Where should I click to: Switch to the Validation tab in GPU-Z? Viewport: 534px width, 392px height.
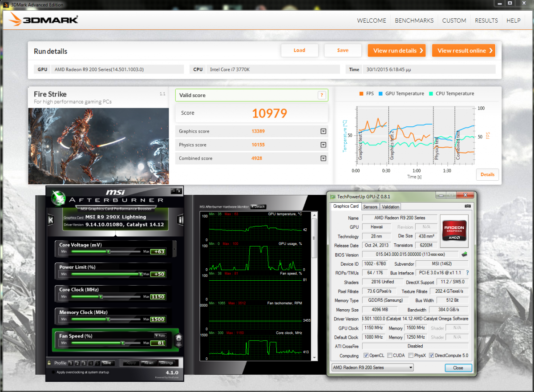[390, 206]
